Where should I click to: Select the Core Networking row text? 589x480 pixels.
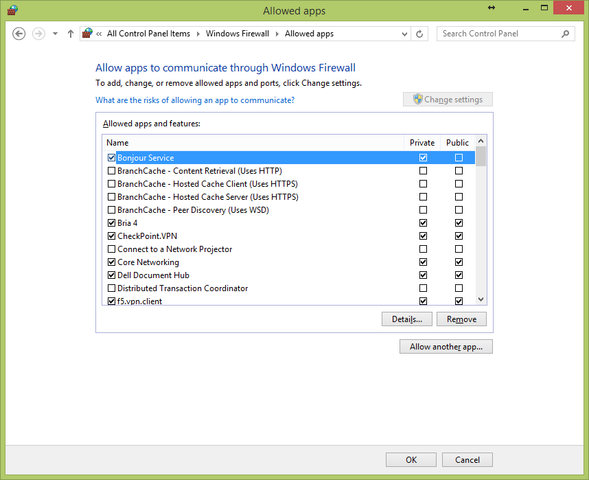(148, 262)
